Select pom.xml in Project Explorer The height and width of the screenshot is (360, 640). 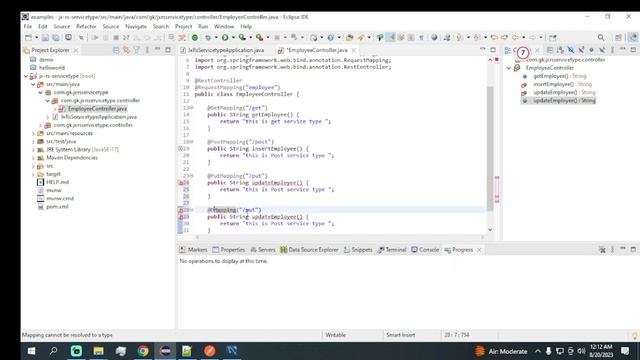pyautogui.click(x=57, y=207)
